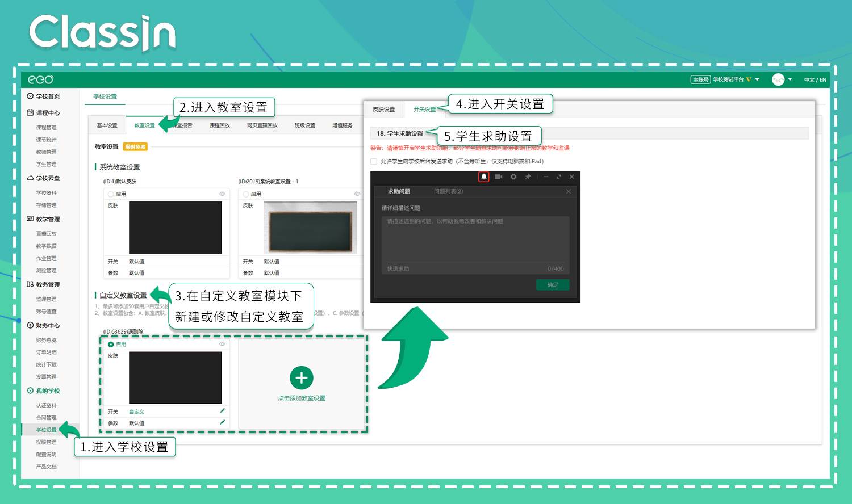This screenshot has height=504, width=852.
Task: Toggle preview eye on custom classroom card
Action: [222, 345]
